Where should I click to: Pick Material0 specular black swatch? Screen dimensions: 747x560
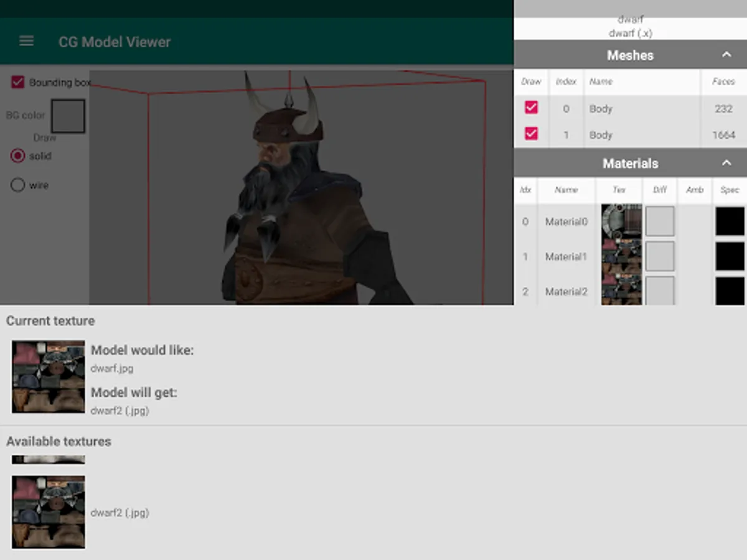point(730,222)
